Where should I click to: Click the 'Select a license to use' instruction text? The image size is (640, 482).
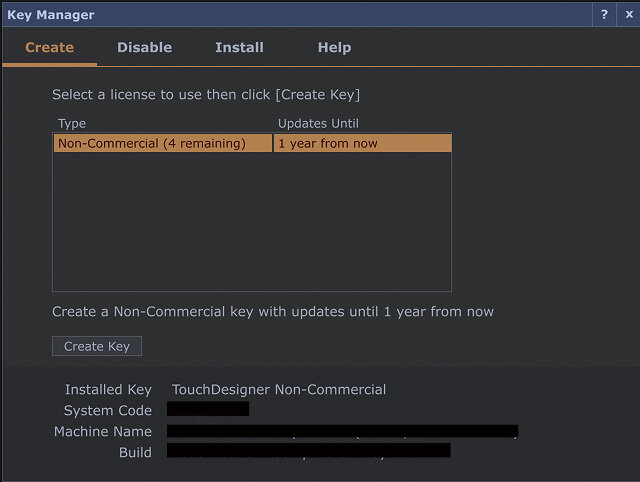tap(206, 95)
